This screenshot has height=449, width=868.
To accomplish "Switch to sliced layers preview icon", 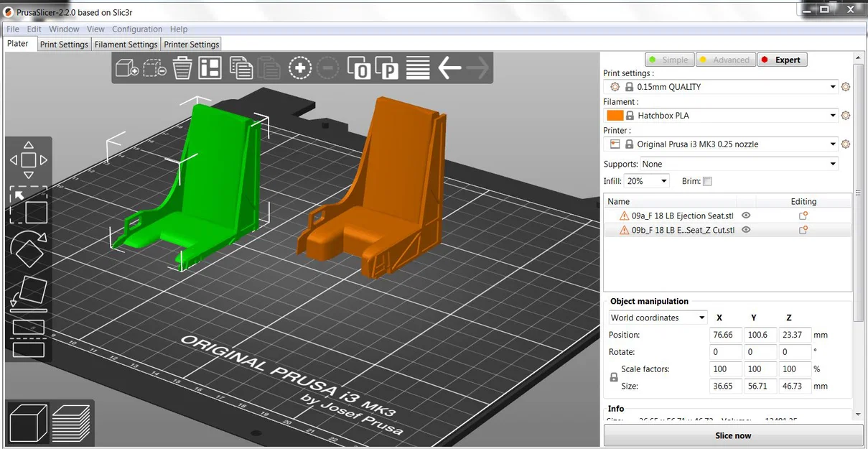I will coord(71,422).
